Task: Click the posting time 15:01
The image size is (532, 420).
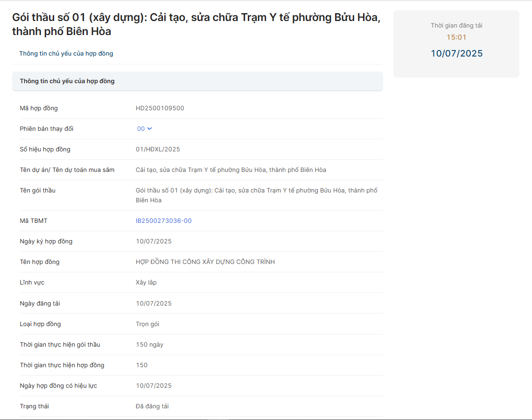Action: [x=456, y=37]
